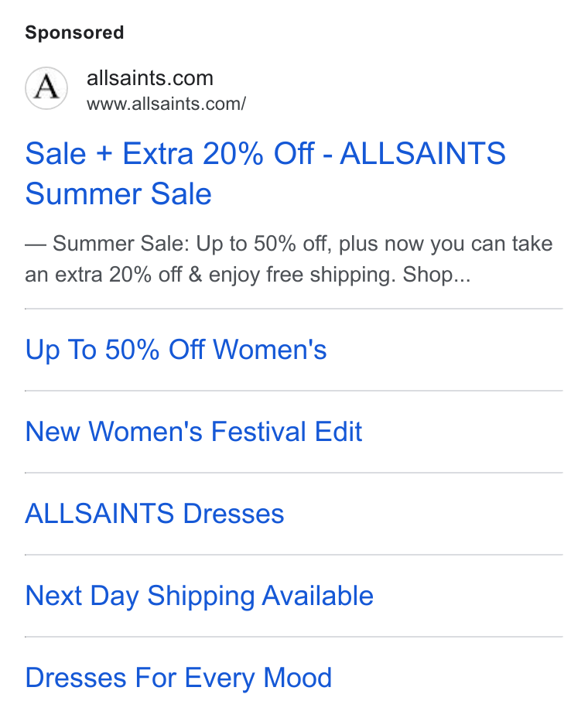This screenshot has width=588, height=718.
Task: Click the word 'Festival' in the sitelinks
Action: pos(258,432)
